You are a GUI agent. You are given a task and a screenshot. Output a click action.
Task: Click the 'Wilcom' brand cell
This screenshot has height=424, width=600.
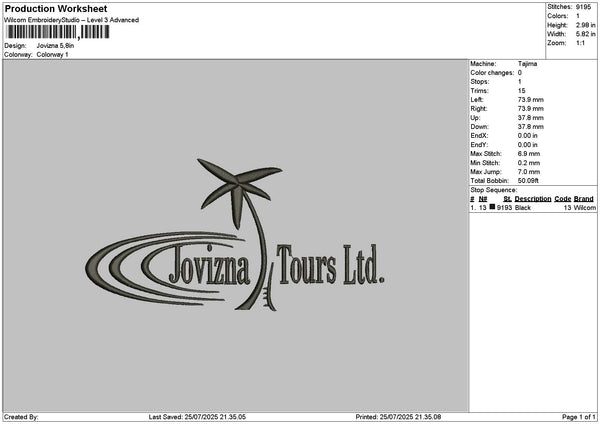(585, 208)
